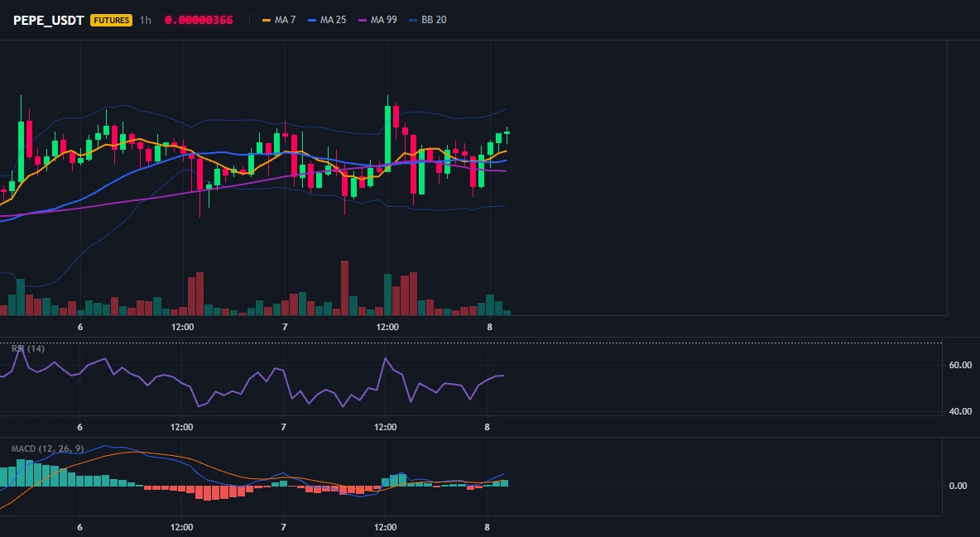
Task: Click the 7 date label under MACD panel
Action: pos(283,527)
